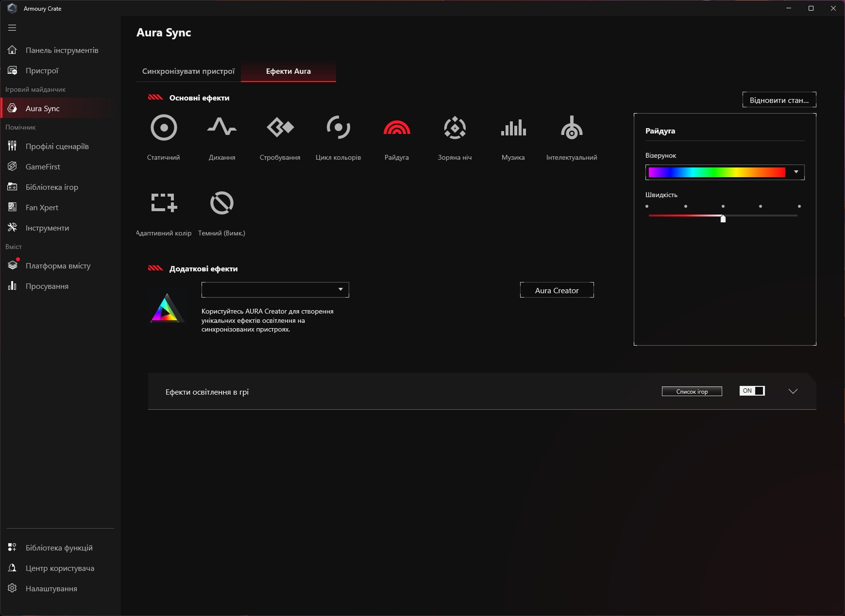Open GameFirst from sidebar
This screenshot has width=845, height=616.
point(61,166)
